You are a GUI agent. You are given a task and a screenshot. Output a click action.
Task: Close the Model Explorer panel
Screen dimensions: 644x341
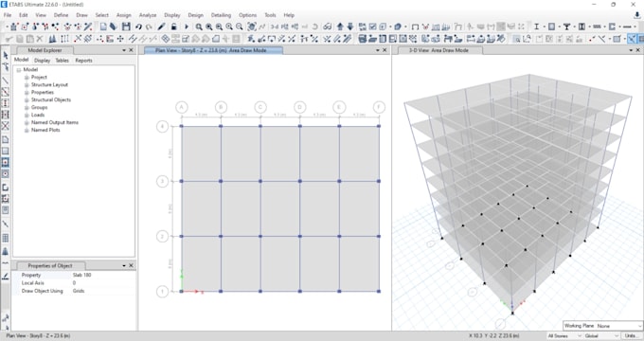point(131,50)
